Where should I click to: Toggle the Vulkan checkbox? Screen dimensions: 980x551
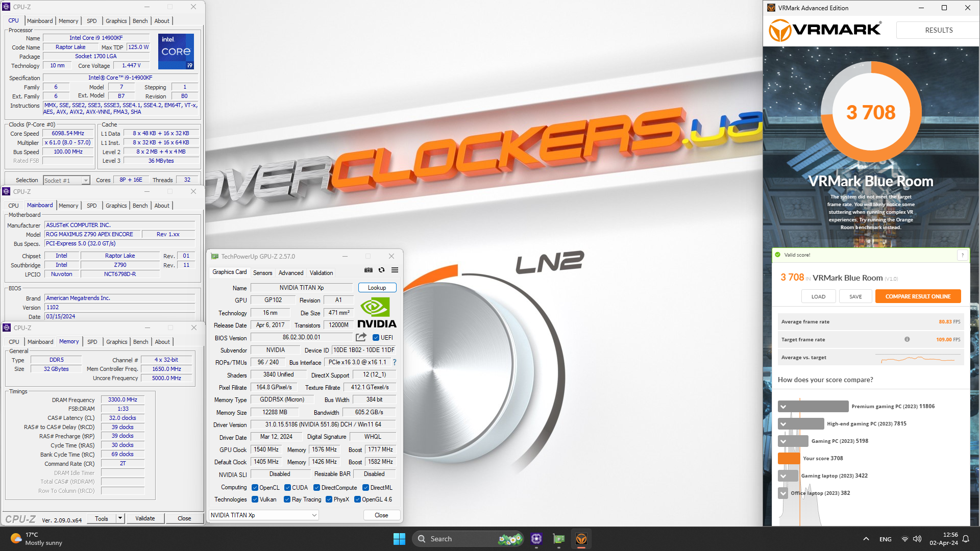(x=255, y=499)
